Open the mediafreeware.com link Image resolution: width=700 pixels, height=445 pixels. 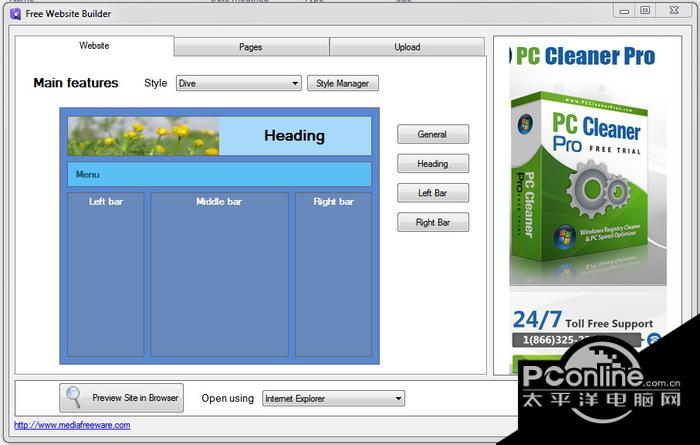[x=72, y=425]
